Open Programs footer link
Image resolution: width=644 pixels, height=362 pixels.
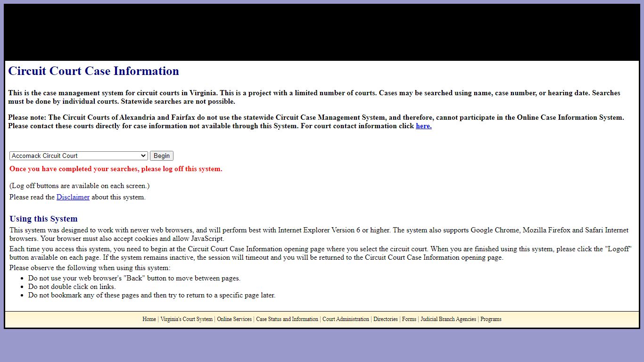point(491,319)
